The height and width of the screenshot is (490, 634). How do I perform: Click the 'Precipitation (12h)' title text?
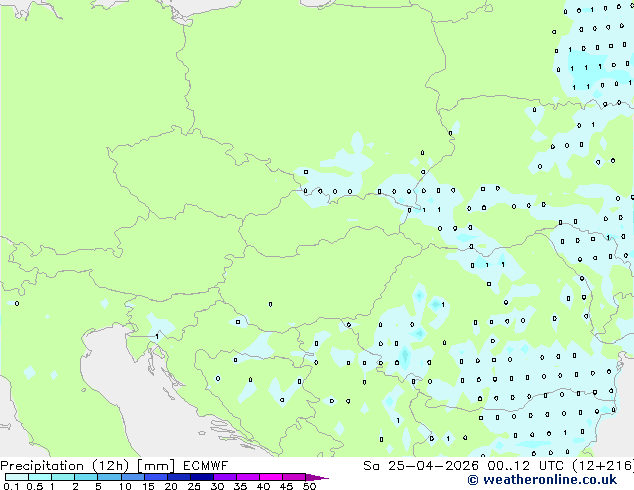click(65, 466)
